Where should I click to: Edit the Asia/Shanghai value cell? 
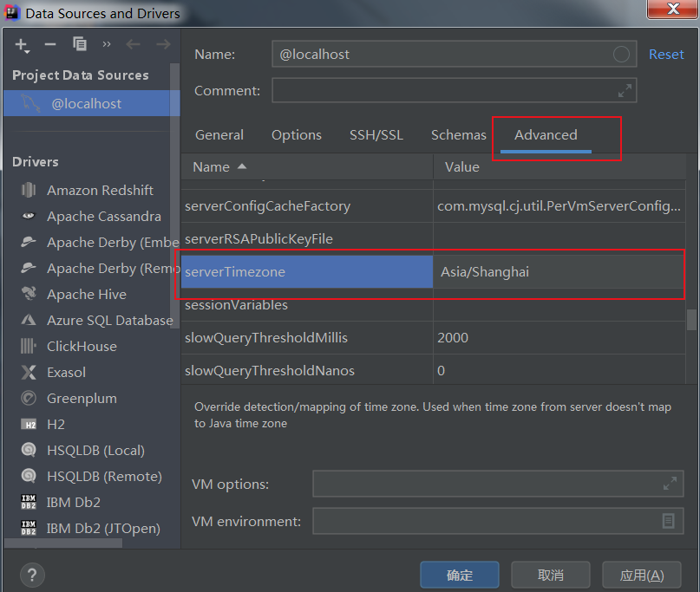[558, 271]
